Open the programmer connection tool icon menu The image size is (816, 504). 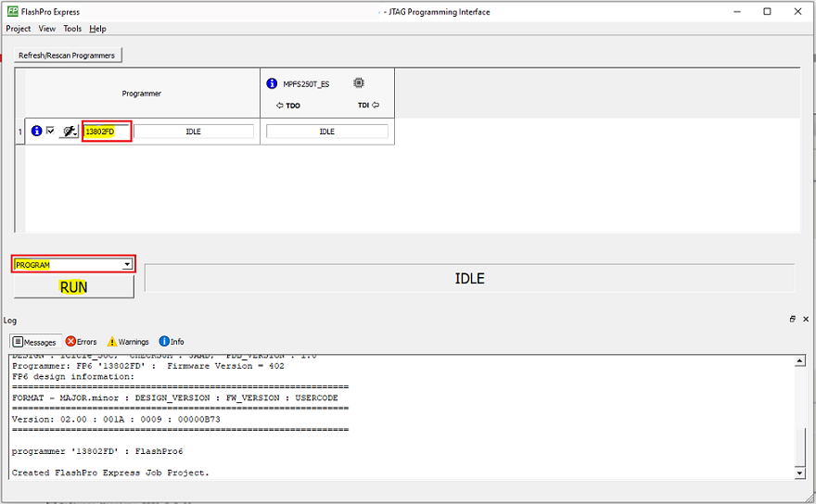click(68, 132)
